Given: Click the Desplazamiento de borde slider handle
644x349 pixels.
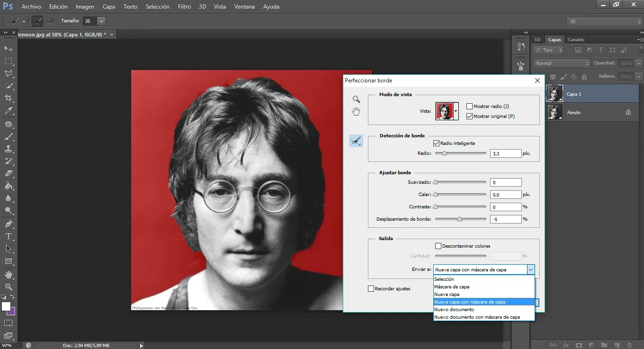Looking at the screenshot, I should [x=459, y=219].
